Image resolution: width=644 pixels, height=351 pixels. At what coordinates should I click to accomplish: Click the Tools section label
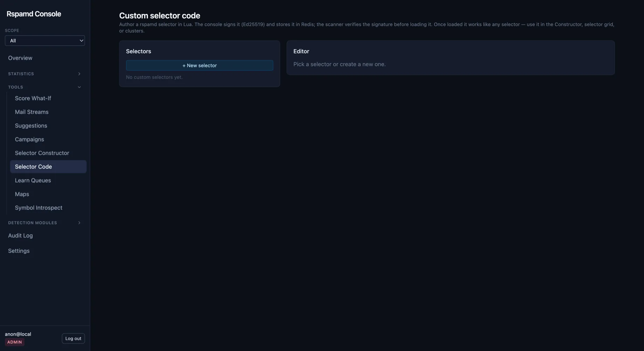[x=15, y=87]
